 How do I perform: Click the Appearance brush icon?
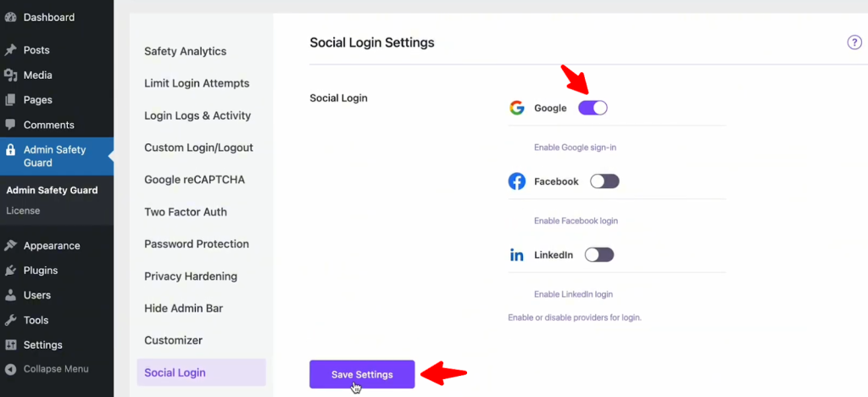click(x=11, y=246)
